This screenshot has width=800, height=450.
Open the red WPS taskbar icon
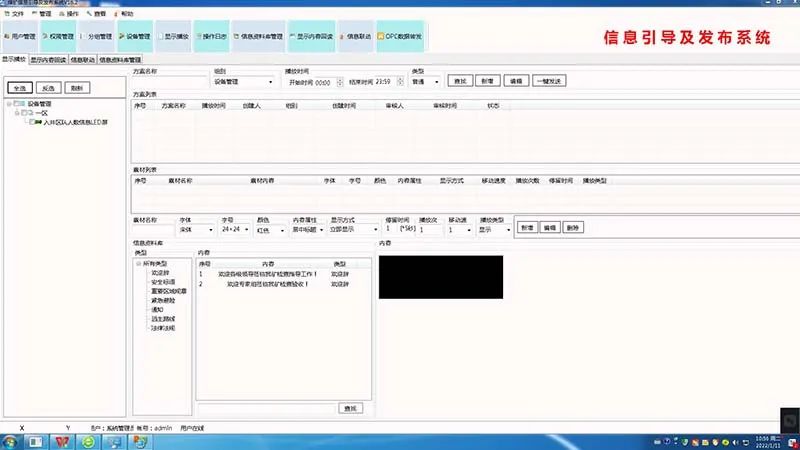(x=62, y=442)
